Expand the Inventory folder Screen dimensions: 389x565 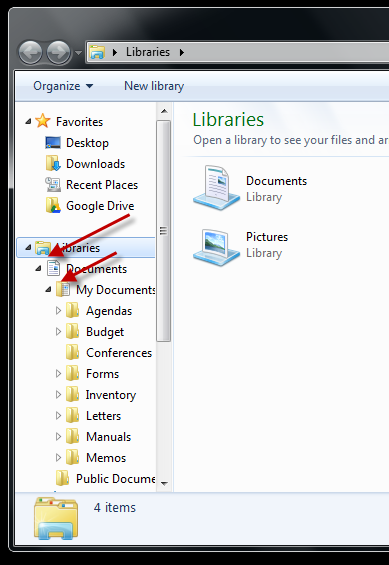(x=58, y=395)
